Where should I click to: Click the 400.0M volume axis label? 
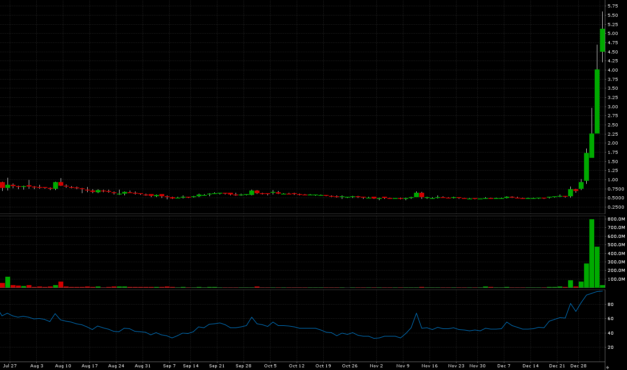click(616, 254)
